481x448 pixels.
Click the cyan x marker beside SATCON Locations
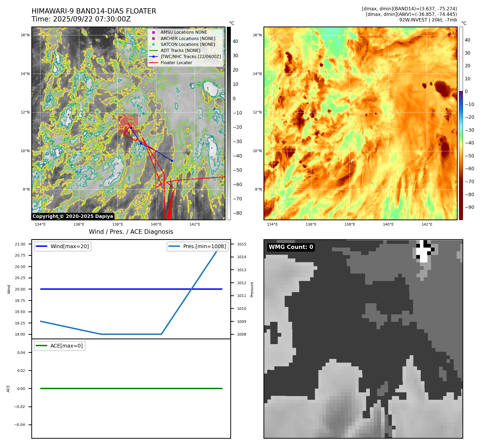(153, 45)
